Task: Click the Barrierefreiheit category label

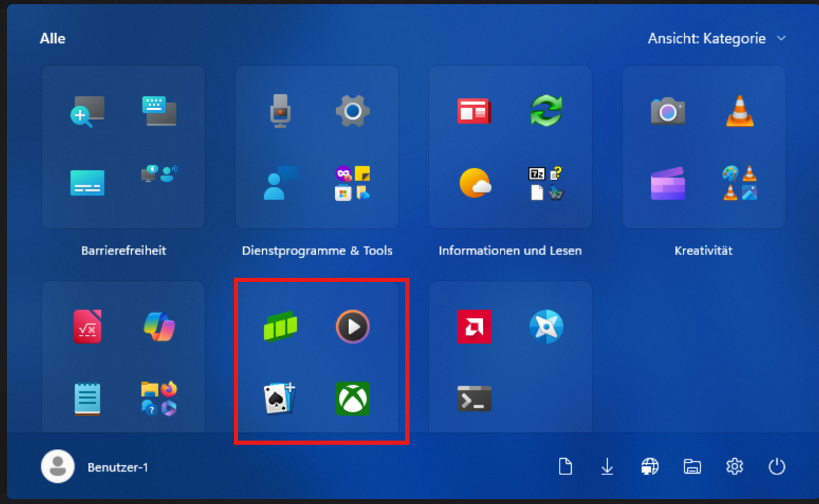Action: pyautogui.click(x=123, y=251)
